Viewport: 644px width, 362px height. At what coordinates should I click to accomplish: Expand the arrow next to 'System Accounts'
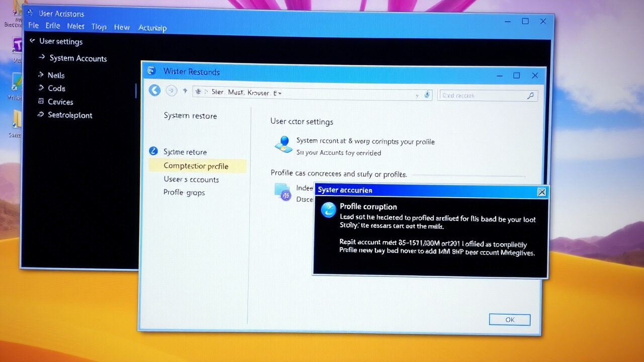pos(42,58)
